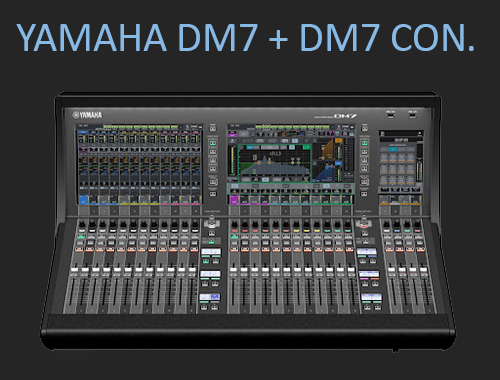Select the blue channel tile on left screen
Image resolution: width=500 pixels, height=380 pixels.
coord(83,200)
